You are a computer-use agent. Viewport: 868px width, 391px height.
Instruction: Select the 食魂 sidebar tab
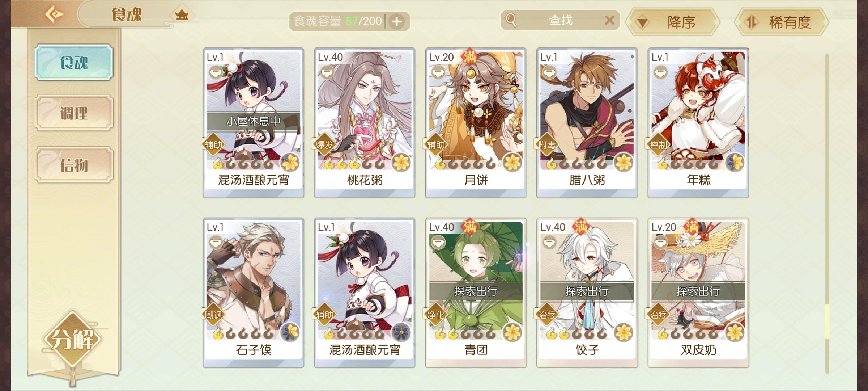coord(74,62)
